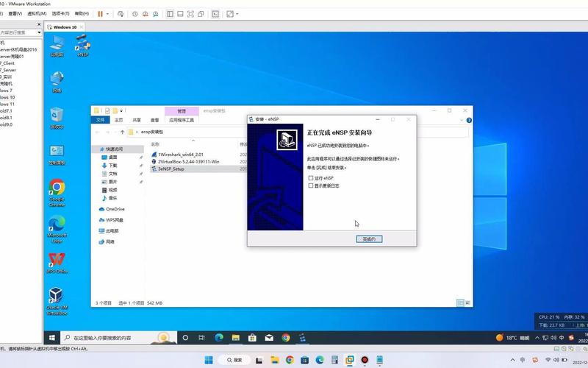Open the 应用程序工具 ribbon tab
Screen dimensions: 588x368
tap(182, 120)
